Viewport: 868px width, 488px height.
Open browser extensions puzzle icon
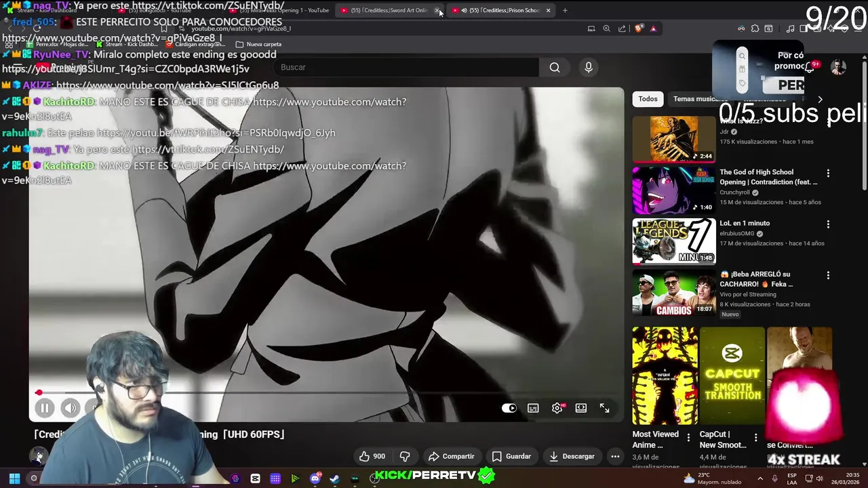click(x=755, y=28)
